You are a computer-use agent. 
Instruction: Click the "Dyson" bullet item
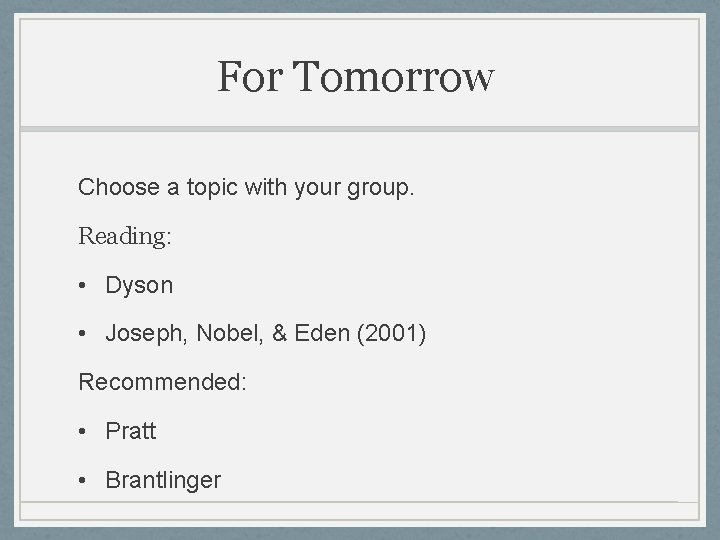coord(139,285)
